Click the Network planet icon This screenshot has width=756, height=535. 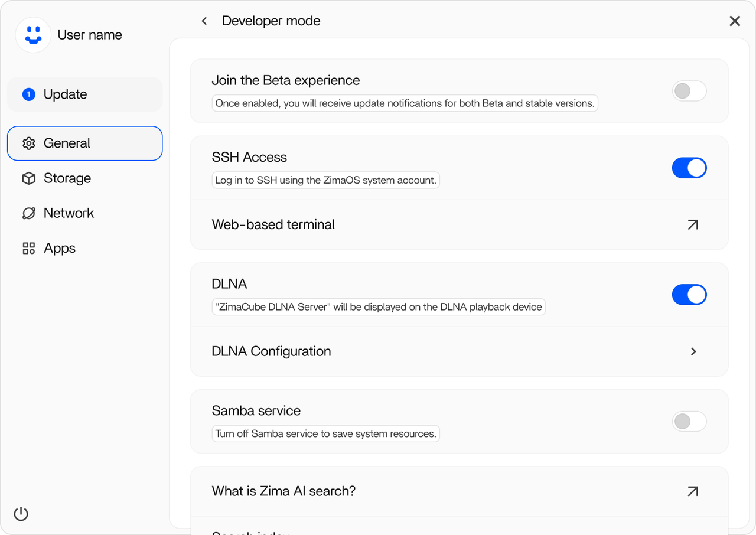click(28, 213)
